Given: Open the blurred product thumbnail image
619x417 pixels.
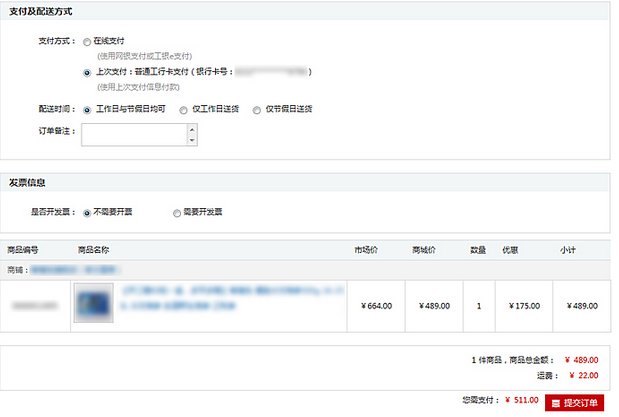Looking at the screenshot, I should click(94, 303).
